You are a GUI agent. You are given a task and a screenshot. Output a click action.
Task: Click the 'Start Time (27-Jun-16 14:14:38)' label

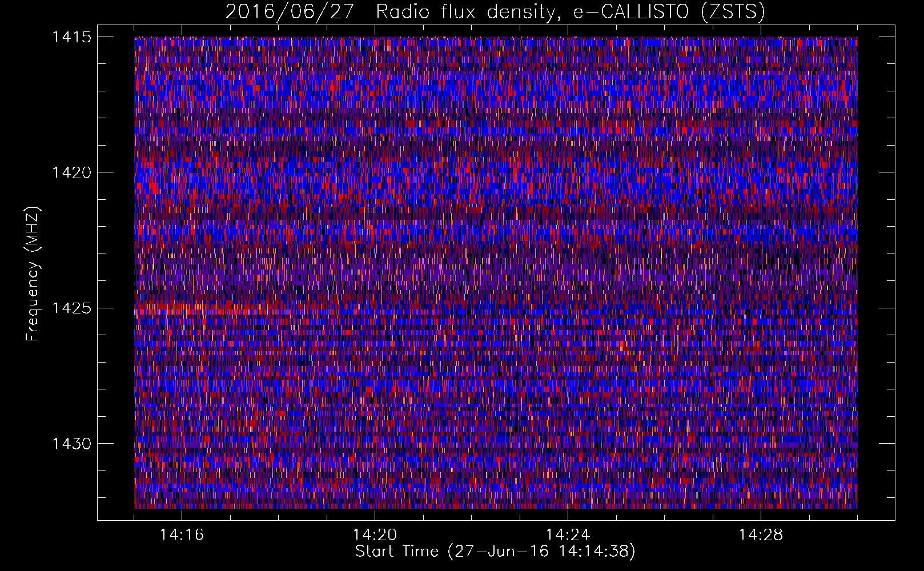(495, 552)
